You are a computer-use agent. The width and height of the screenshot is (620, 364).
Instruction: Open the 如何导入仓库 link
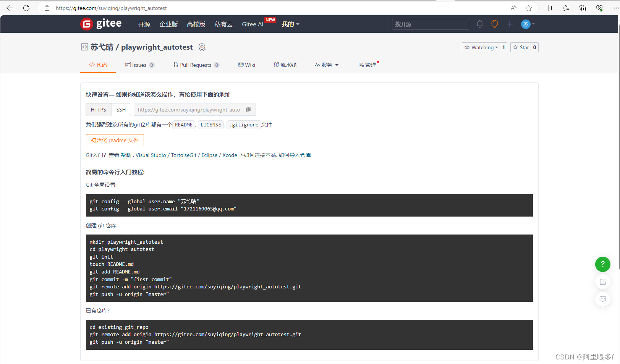[x=295, y=155]
